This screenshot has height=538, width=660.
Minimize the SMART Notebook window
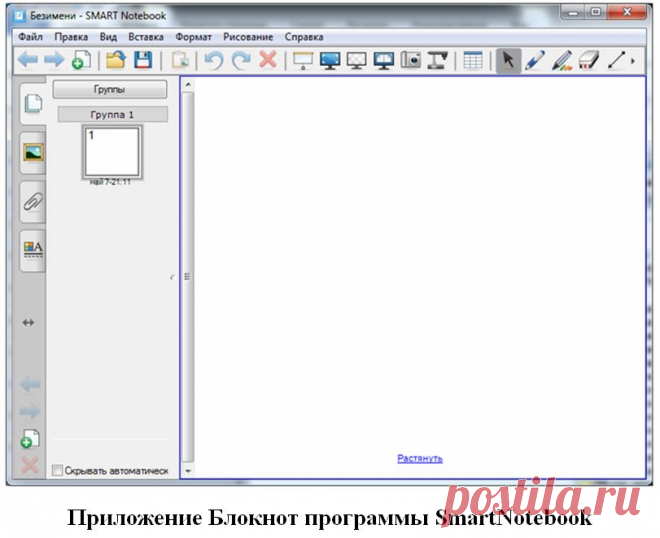coord(573,12)
